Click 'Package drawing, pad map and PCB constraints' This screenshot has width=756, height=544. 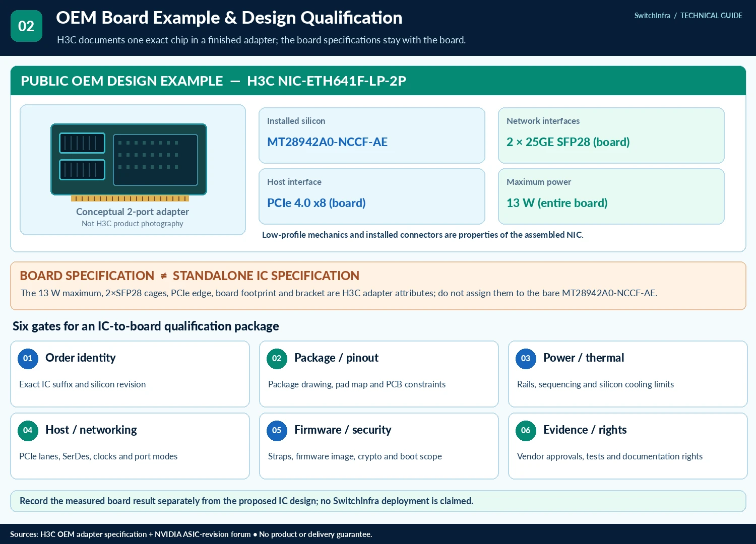tap(357, 384)
